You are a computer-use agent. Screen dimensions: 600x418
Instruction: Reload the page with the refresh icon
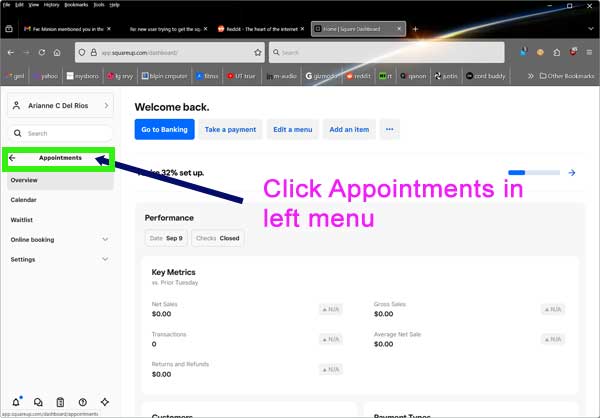point(42,52)
